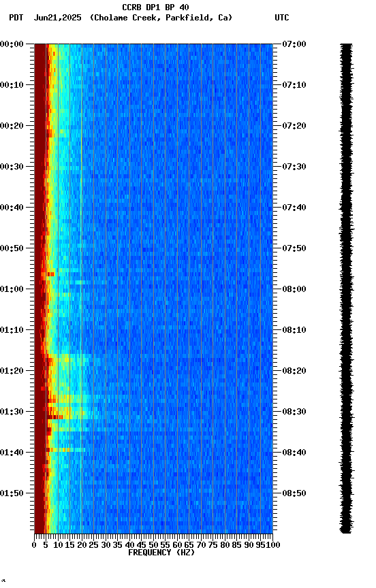The image size is (376, 588).
Task: Click the 00:10 PDT time label
Action: point(12,85)
